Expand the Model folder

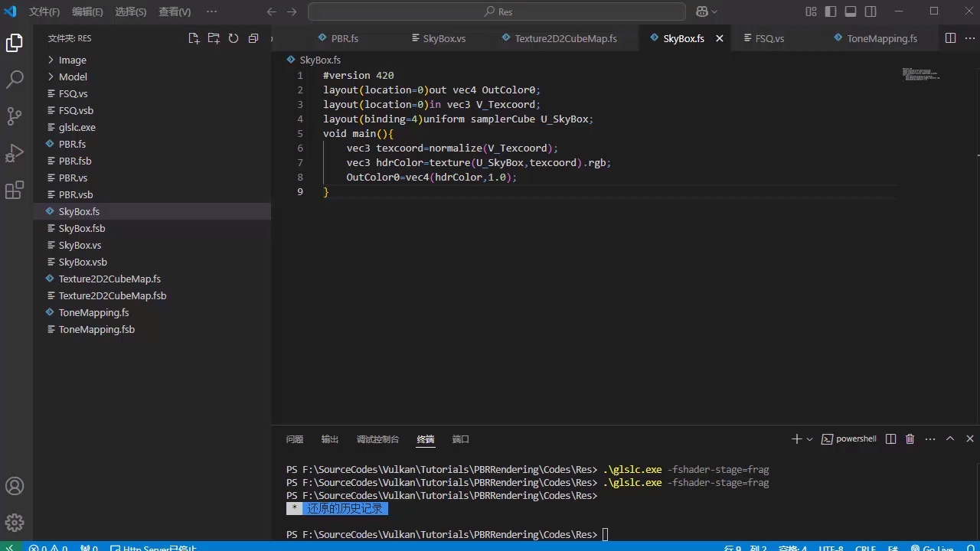pos(73,77)
